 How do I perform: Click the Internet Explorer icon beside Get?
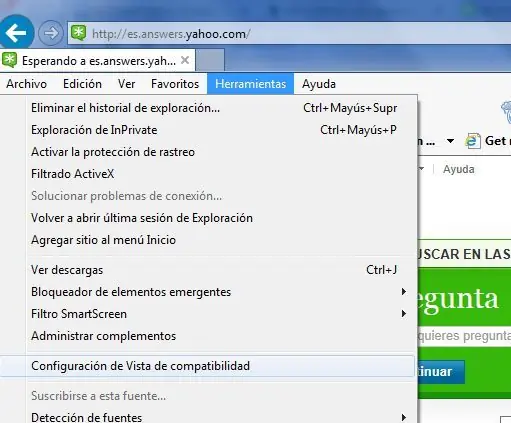click(473, 141)
